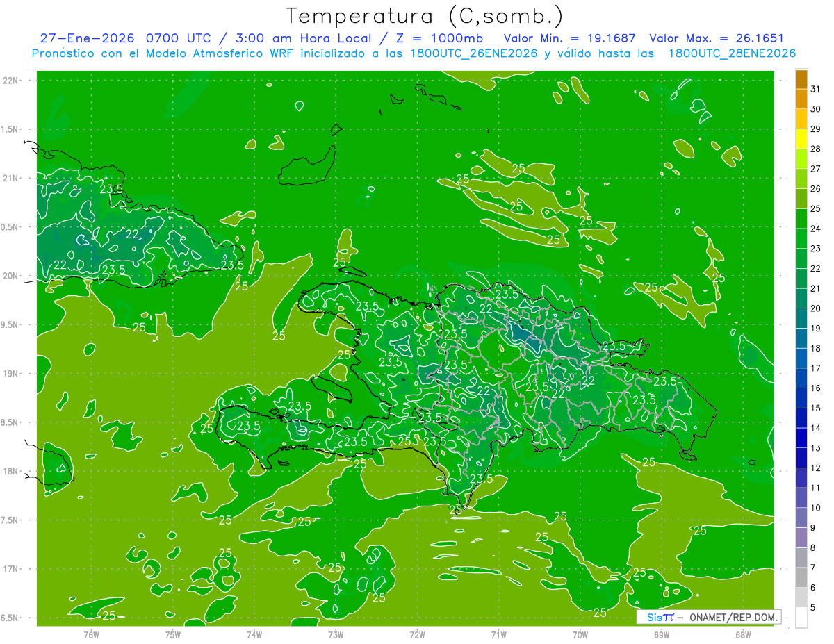Click the dark blue swatch between 12 and 13

801,458
